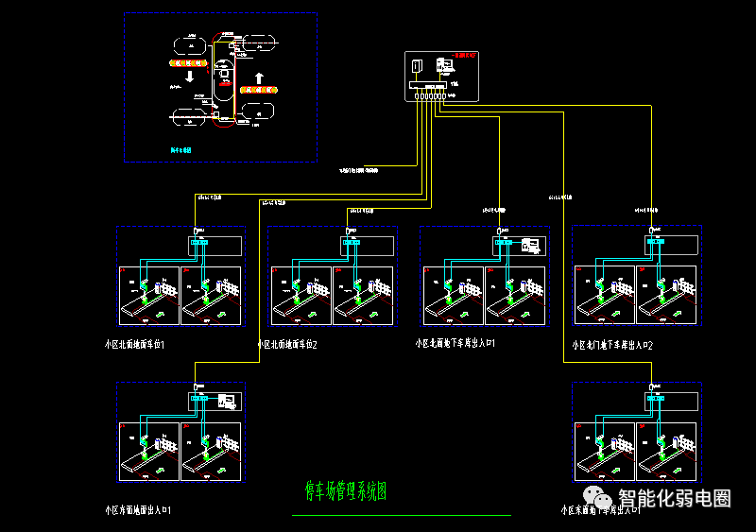Screen dimensions: 756x532
Task: Open the right lane panel of 北面地下车库出入口1
Action: pyautogui.click(x=515, y=296)
